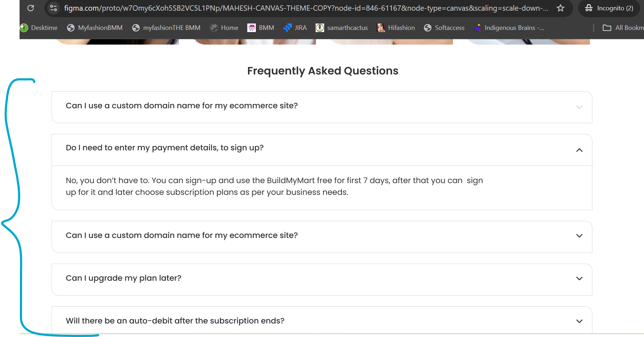Image resolution: width=644 pixels, height=337 pixels.
Task: Expand the upgrade plan FAQ chevron
Action: 579,278
